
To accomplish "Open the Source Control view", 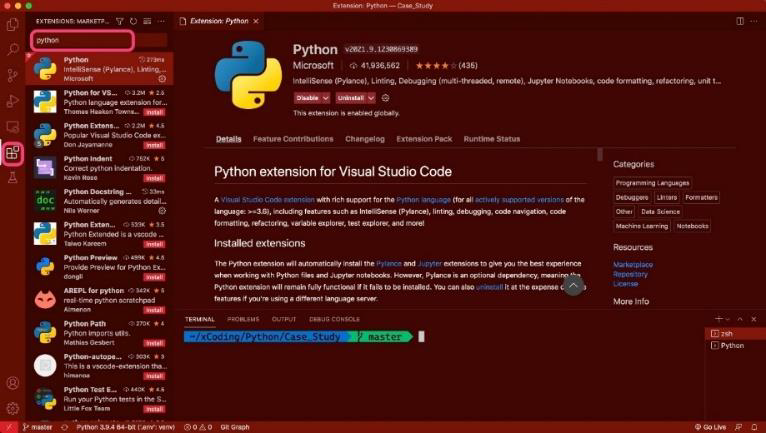I will [x=13, y=74].
